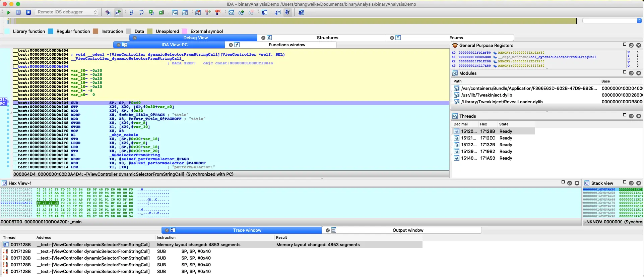Float the Modules panel

coord(631,73)
